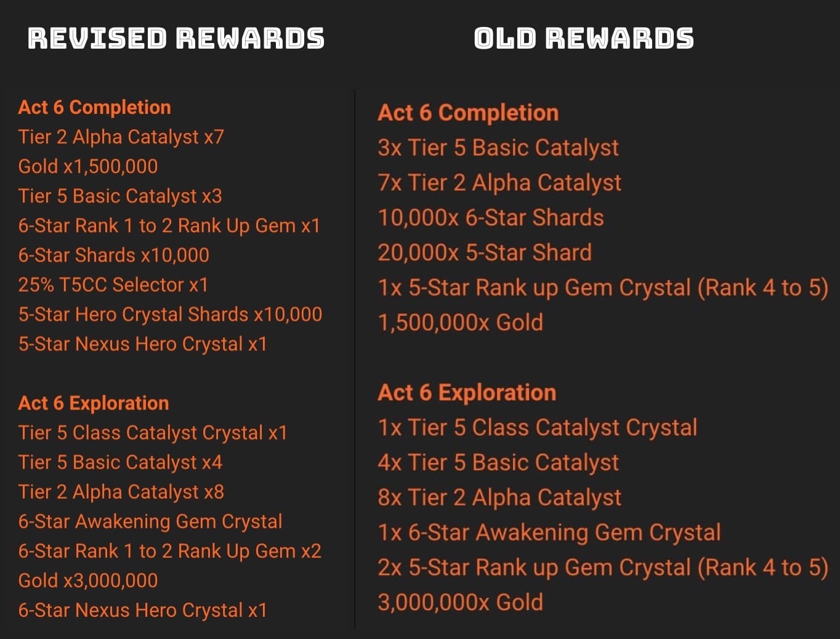Select 2x 5-Star Rank up Gem Crystal line
Viewport: 840px width, 639px height.
tap(603, 568)
